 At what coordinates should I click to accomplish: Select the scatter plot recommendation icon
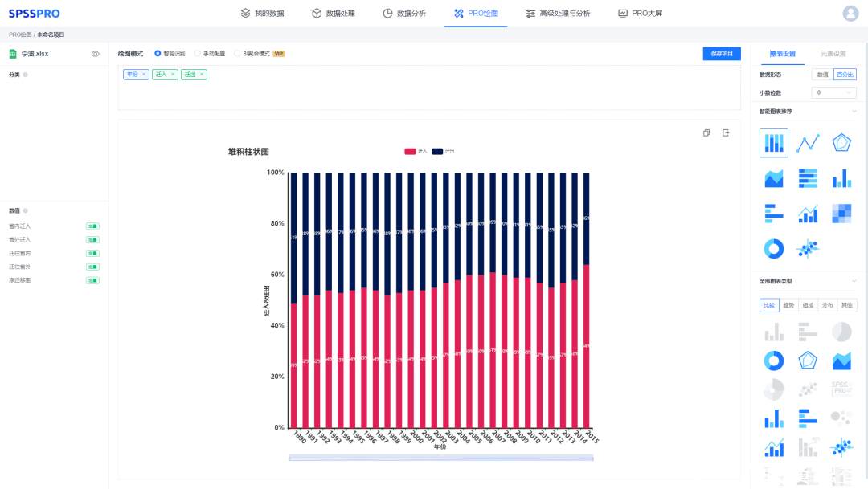click(807, 249)
